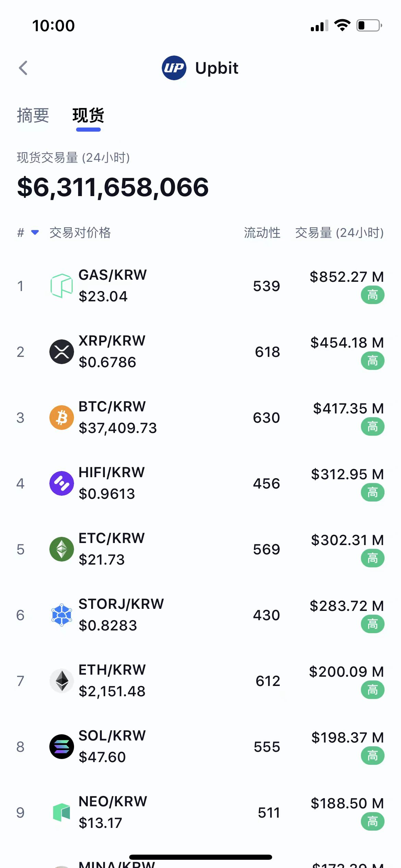This screenshot has height=868, width=401.
Task: Open the rank sort dropdown arrow
Action: coord(35,232)
